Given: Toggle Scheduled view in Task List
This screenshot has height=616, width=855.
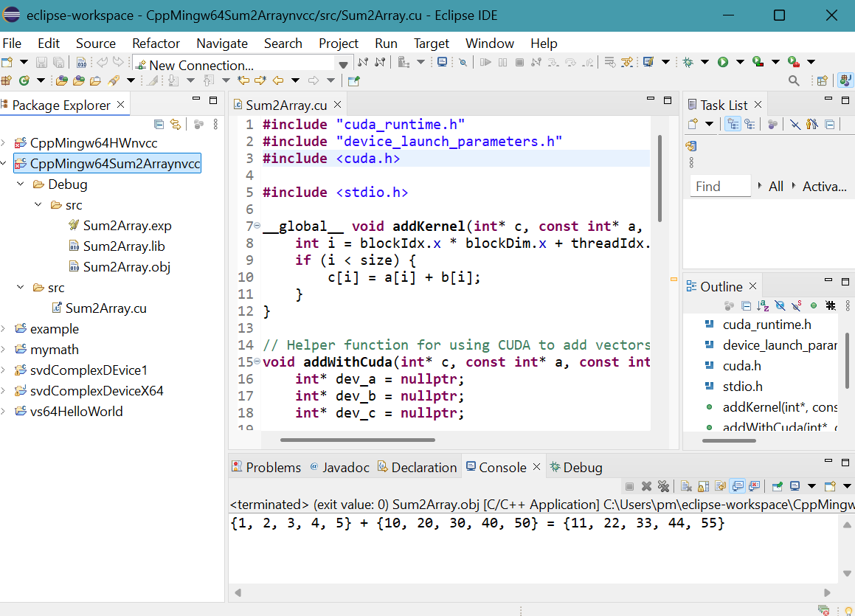Looking at the screenshot, I should [750, 124].
